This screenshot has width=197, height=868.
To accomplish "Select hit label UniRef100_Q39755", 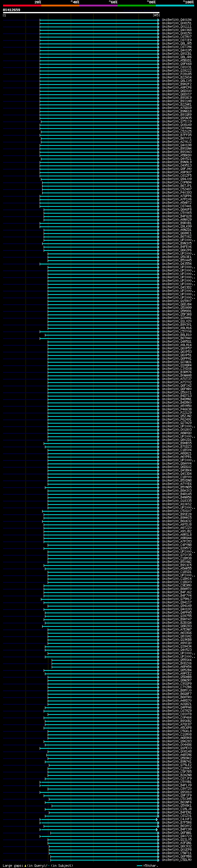I will click(x=176, y=616).
